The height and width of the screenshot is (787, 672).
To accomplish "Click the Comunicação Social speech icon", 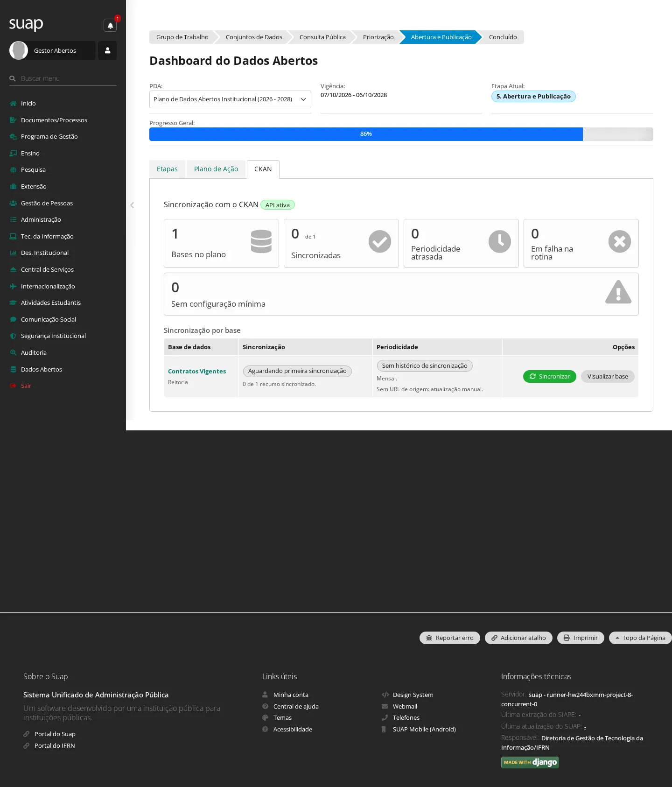I will [13, 320].
